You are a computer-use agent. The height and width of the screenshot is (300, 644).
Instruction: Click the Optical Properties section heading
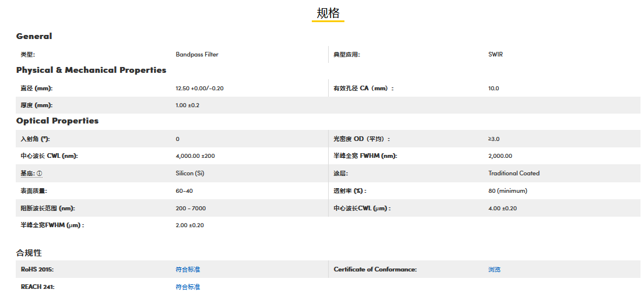click(x=57, y=121)
